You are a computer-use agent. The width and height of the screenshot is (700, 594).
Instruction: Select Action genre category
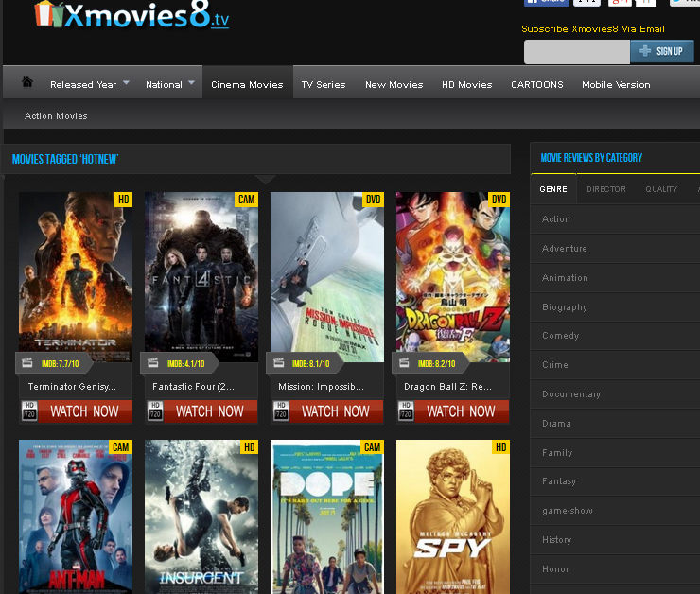[x=556, y=219]
